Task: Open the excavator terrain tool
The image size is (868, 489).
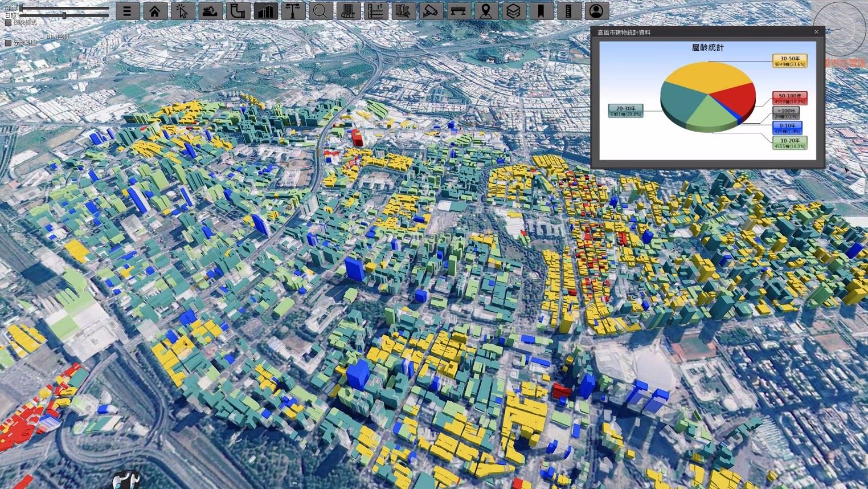Action: [x=210, y=11]
